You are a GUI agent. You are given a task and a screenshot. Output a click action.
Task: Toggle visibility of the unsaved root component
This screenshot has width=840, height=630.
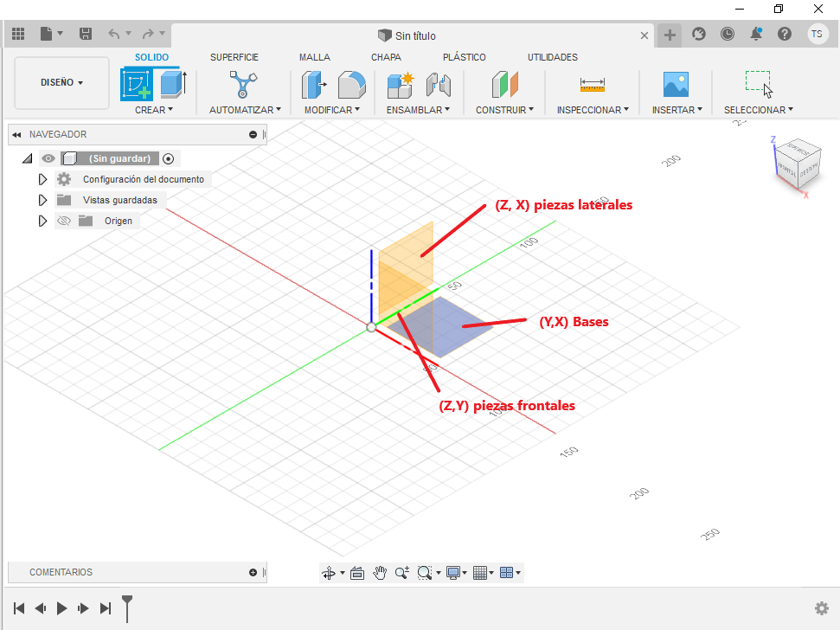[48, 158]
